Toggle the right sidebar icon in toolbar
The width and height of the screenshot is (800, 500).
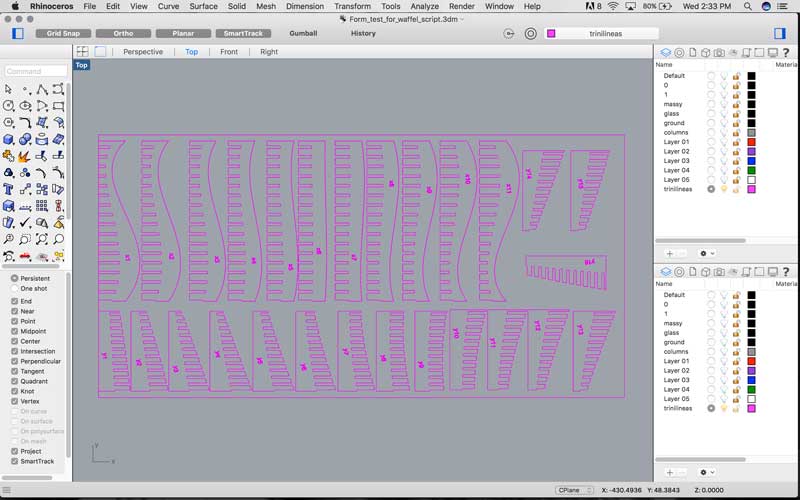point(780,33)
